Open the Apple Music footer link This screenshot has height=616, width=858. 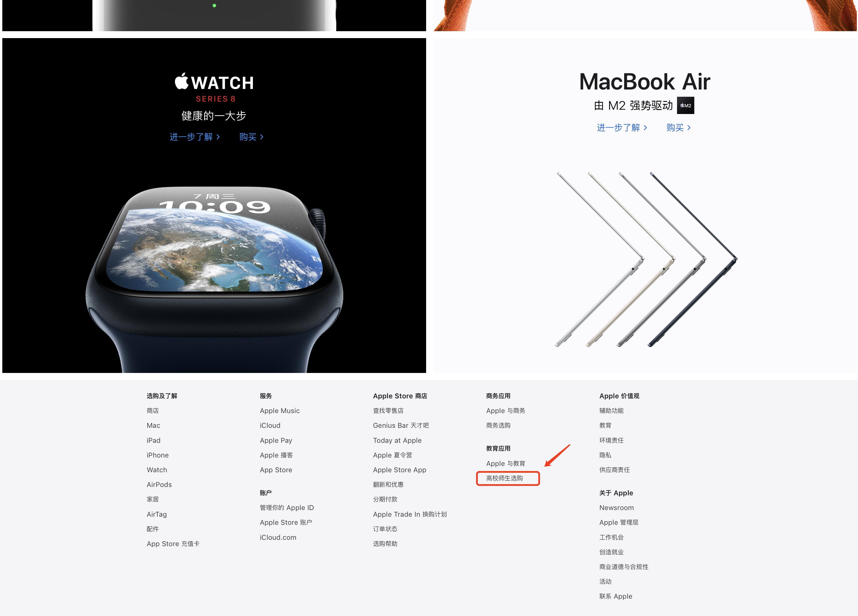pyautogui.click(x=279, y=411)
